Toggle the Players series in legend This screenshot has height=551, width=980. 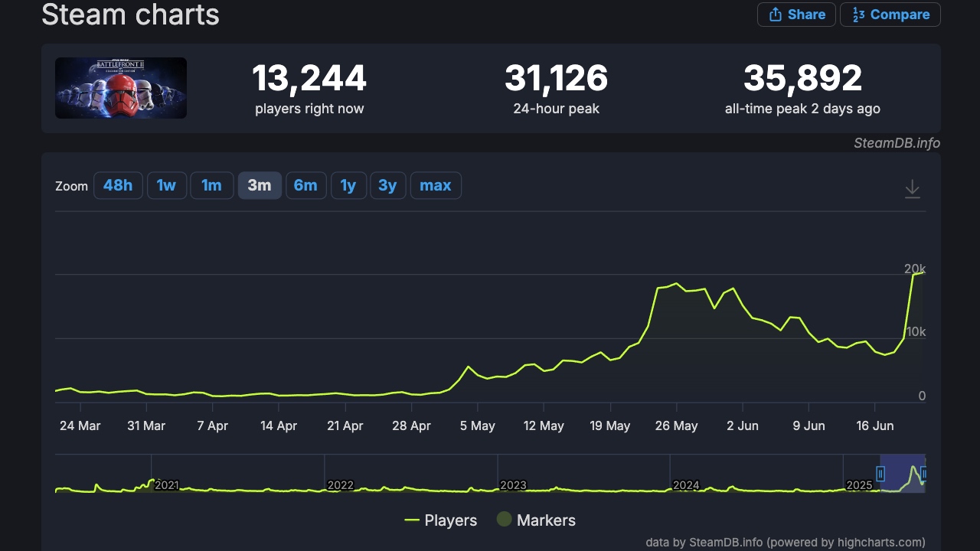tap(441, 520)
